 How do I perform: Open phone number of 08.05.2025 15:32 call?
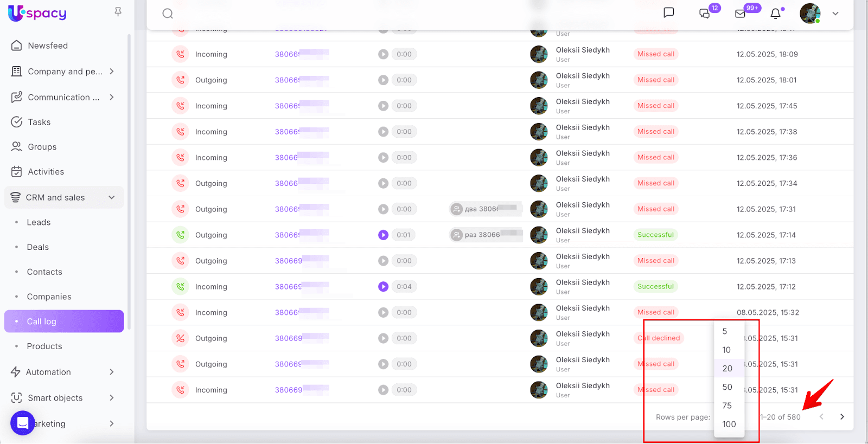(x=302, y=312)
